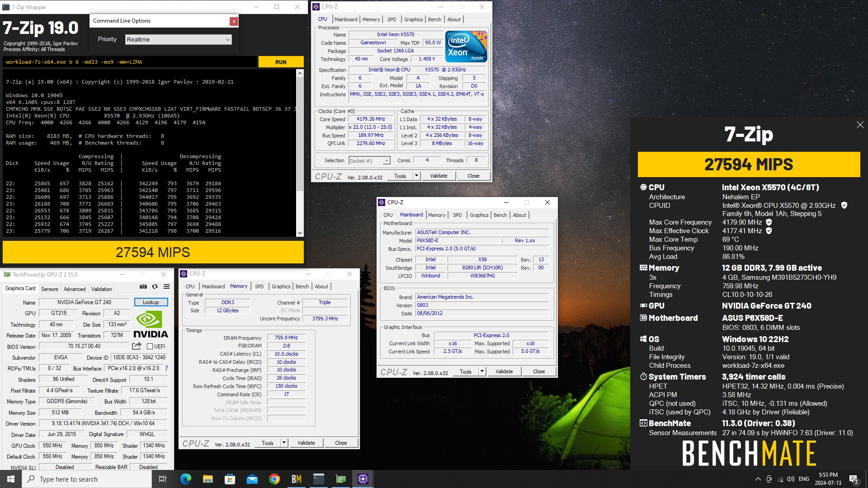Click the NVIDIA logo in GPU-Z

(151, 324)
